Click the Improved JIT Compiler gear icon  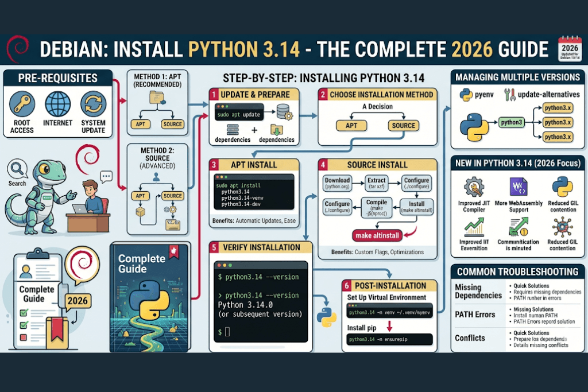474,187
